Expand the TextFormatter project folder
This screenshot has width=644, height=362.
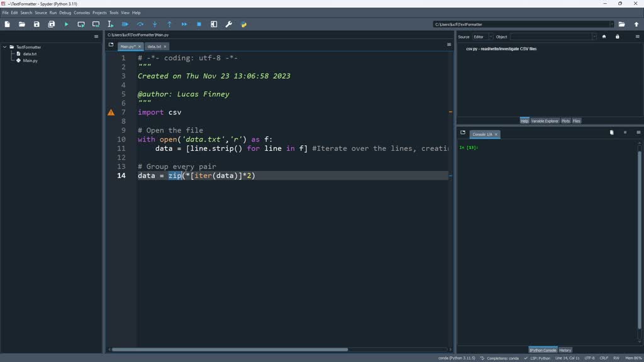6,47
